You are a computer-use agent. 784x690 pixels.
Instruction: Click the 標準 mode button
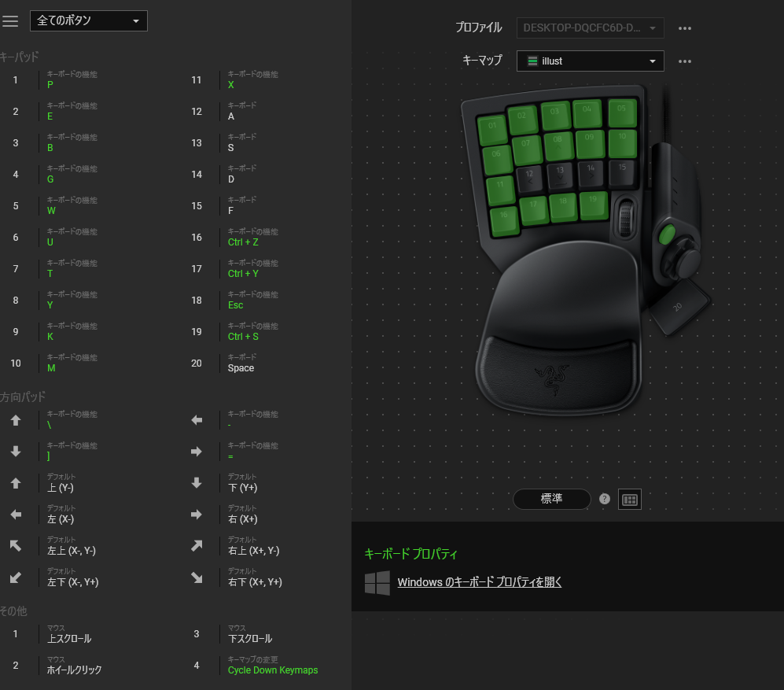(551, 499)
